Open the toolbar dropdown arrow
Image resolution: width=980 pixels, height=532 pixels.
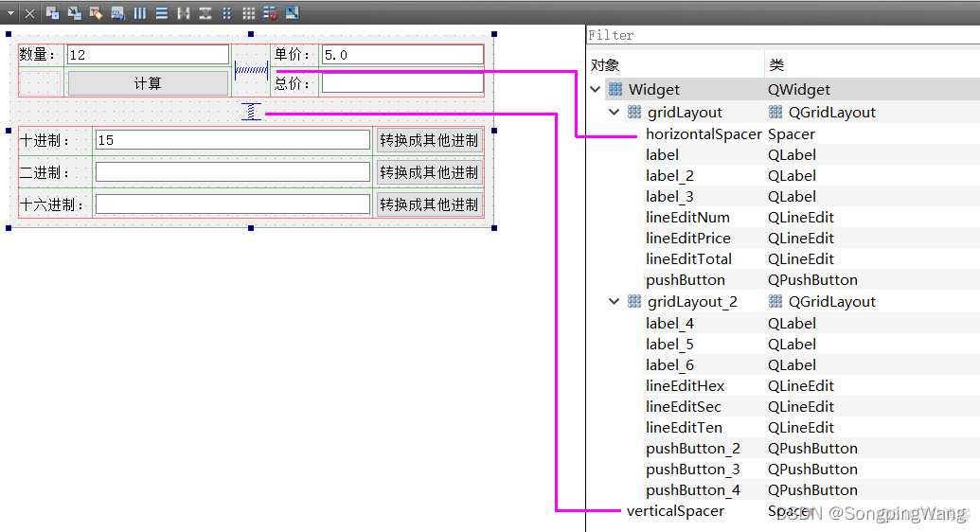[10, 12]
